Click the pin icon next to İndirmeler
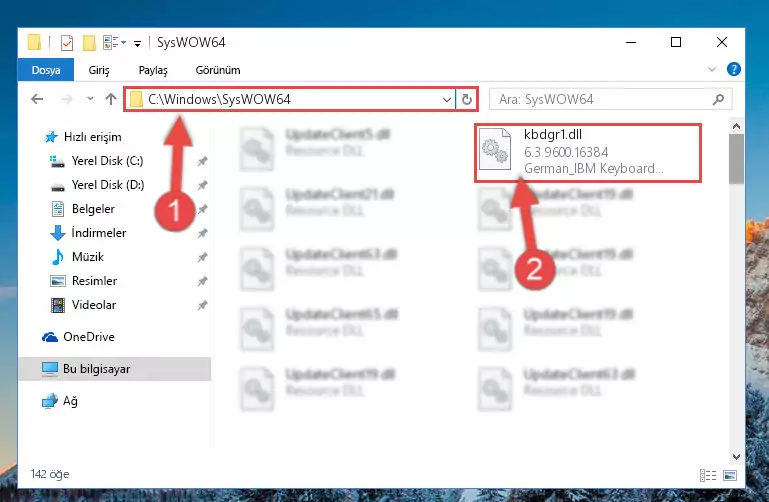The width and height of the screenshot is (769, 502). coord(202,233)
